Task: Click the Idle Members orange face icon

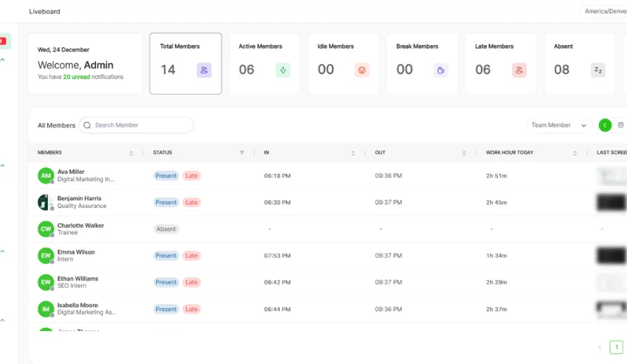Action: point(362,70)
